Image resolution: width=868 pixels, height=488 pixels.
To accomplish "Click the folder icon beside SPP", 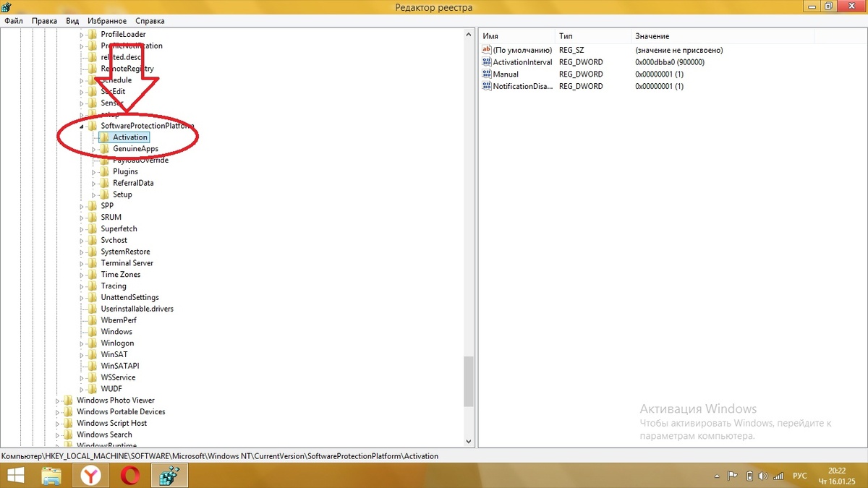I will (x=92, y=206).
